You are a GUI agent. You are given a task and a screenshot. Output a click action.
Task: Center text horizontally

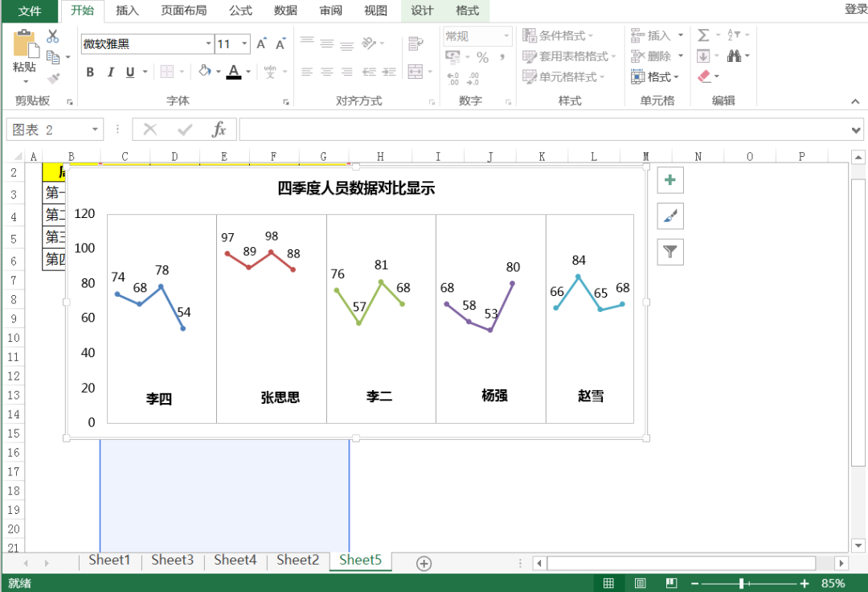coord(327,72)
